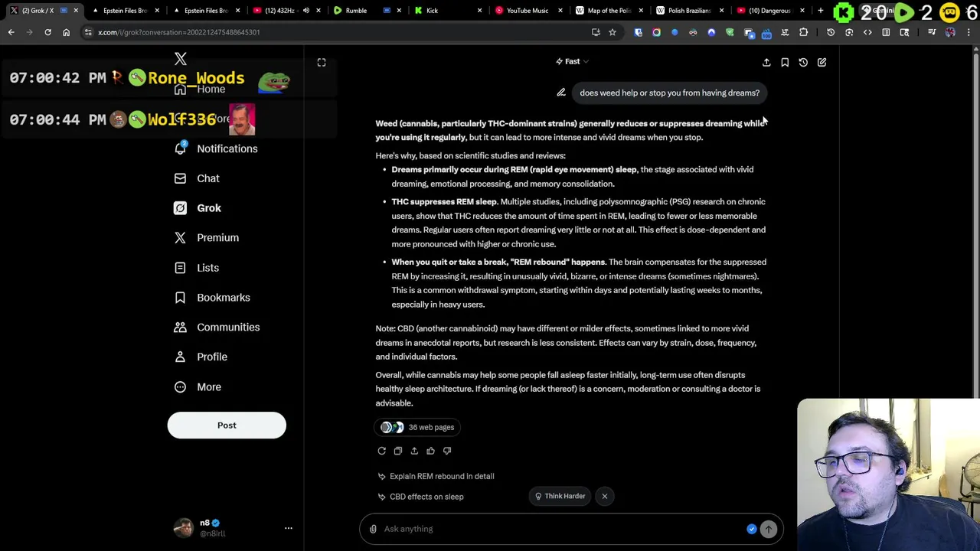Viewport: 980px width, 551px height.
Task: Click the Post button
Action: 227,425
